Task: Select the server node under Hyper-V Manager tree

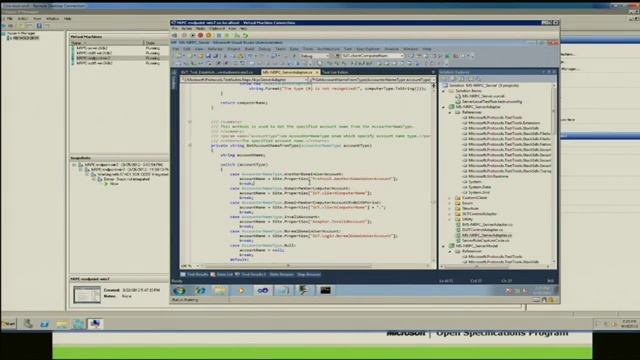Action: tap(23, 38)
